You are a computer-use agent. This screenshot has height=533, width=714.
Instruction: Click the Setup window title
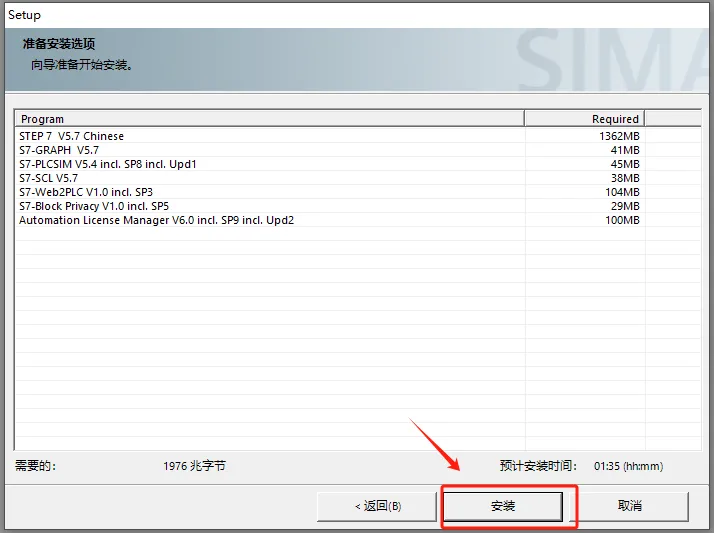point(25,15)
